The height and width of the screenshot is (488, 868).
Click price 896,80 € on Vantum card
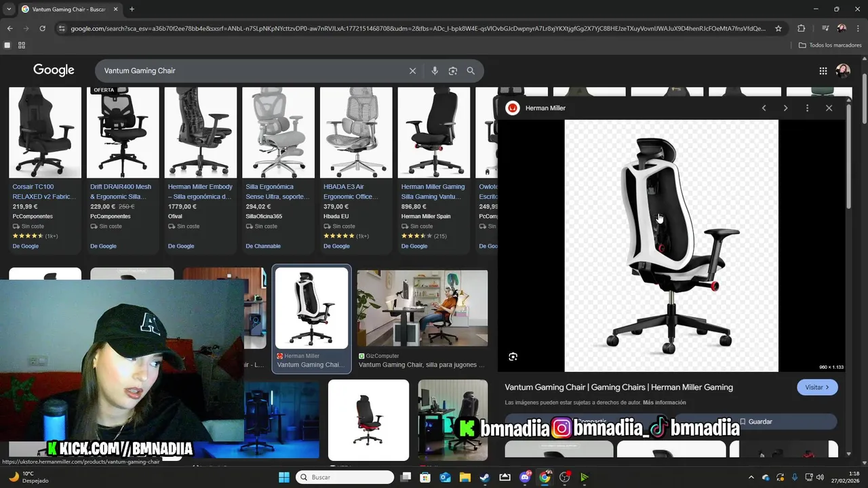pyautogui.click(x=414, y=207)
